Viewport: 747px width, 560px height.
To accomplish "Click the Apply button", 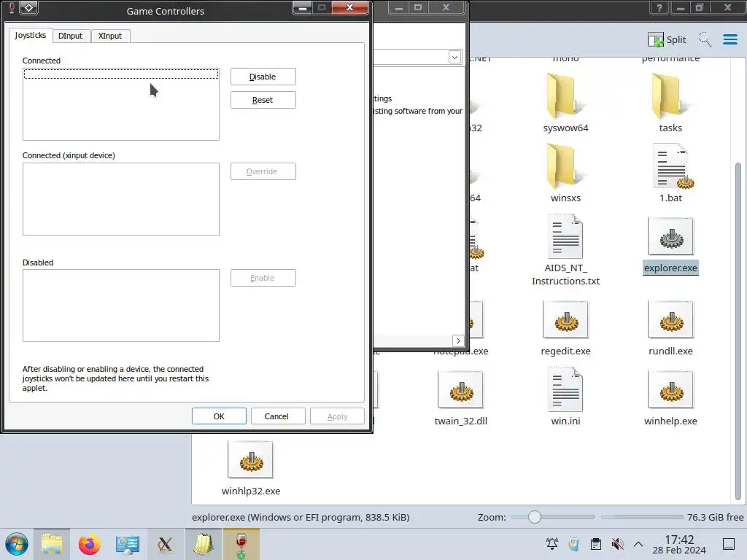I will point(337,416).
